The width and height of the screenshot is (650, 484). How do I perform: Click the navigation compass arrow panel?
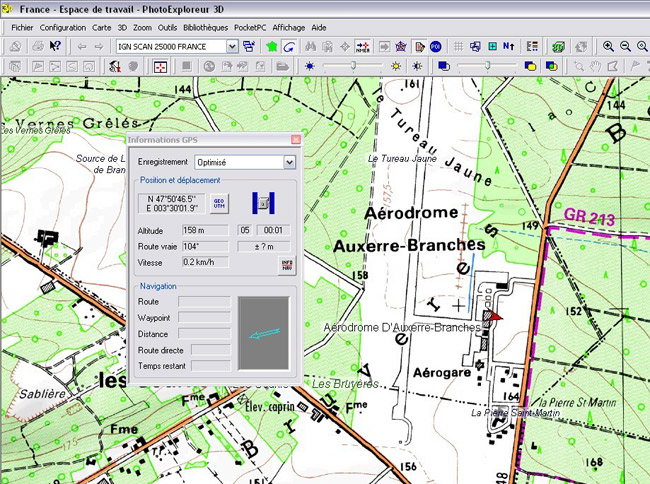pos(263,333)
